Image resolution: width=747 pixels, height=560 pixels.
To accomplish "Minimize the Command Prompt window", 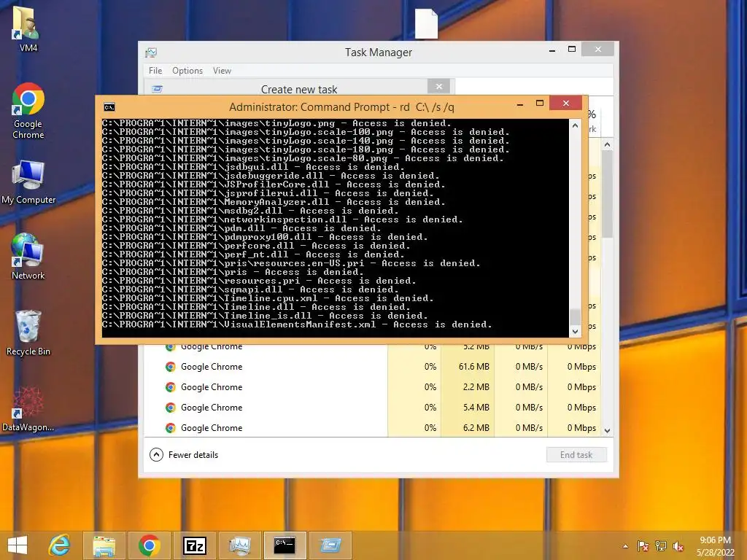I will pos(520,104).
